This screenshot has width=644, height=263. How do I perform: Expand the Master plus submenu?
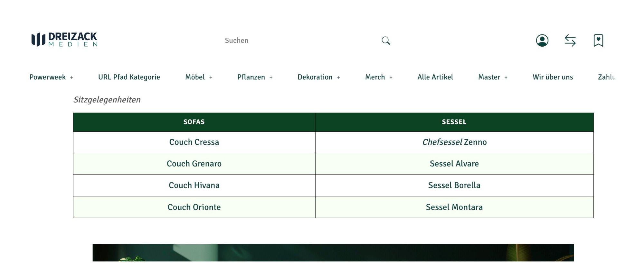[x=506, y=78]
